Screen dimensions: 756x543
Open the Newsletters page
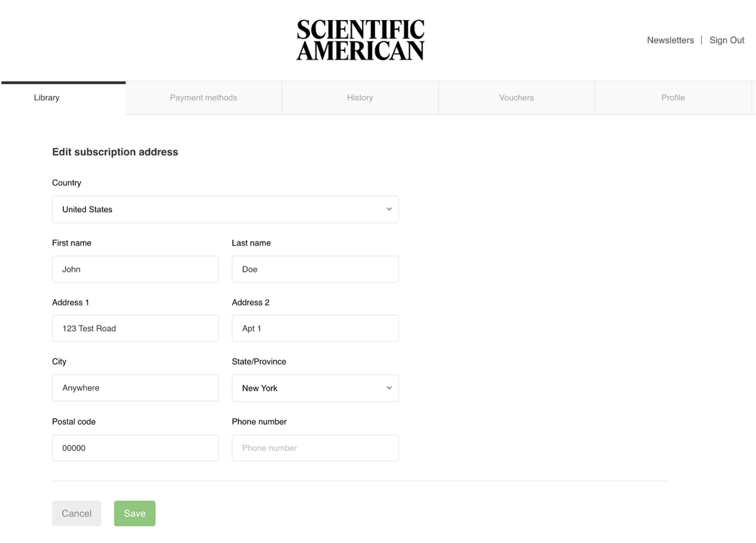pyautogui.click(x=670, y=40)
